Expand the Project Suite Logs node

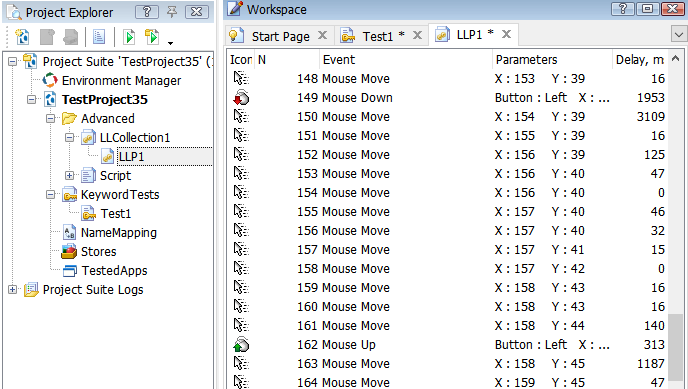pos(12,289)
